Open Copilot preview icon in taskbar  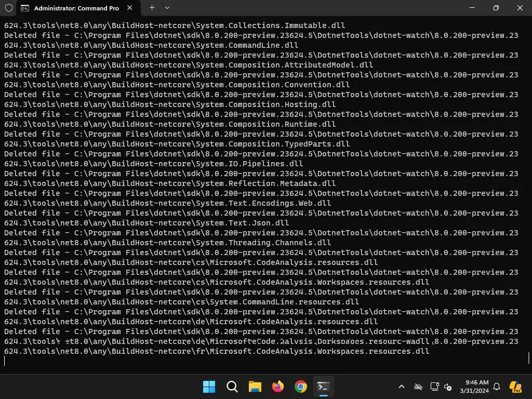(516, 387)
